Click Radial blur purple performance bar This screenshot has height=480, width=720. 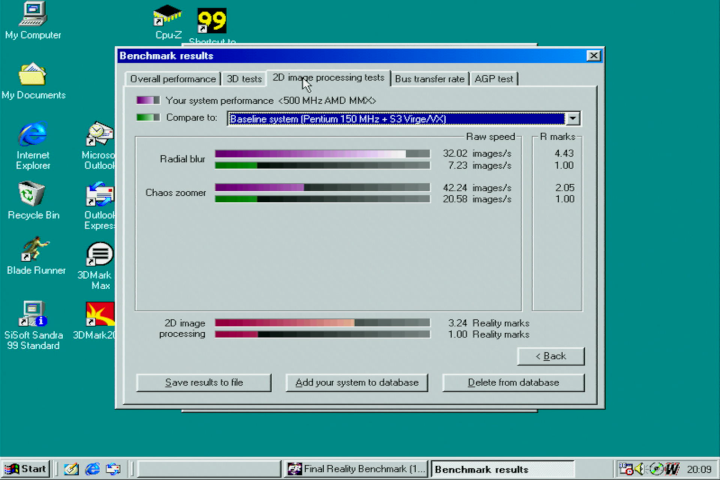point(322,153)
